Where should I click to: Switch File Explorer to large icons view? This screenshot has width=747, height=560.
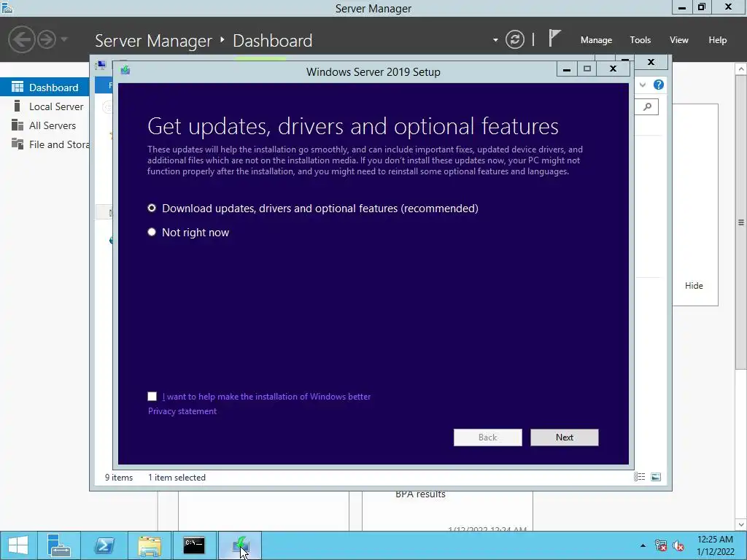coord(656,477)
